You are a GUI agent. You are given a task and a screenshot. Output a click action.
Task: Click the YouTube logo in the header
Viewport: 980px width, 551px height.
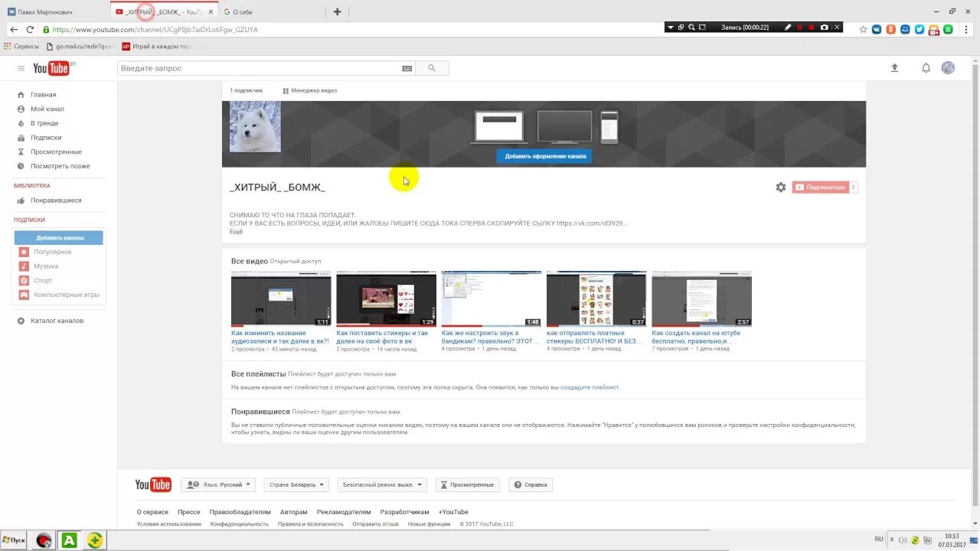point(52,68)
